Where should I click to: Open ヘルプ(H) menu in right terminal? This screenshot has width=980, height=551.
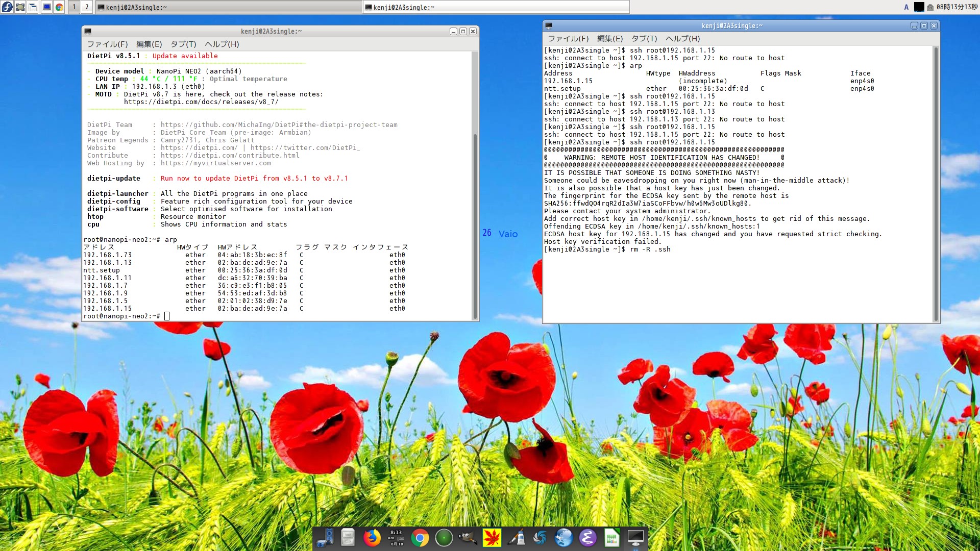click(682, 39)
